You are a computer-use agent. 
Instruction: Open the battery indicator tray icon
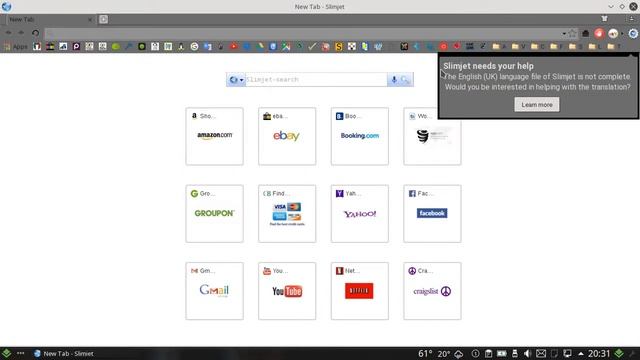tap(502, 353)
